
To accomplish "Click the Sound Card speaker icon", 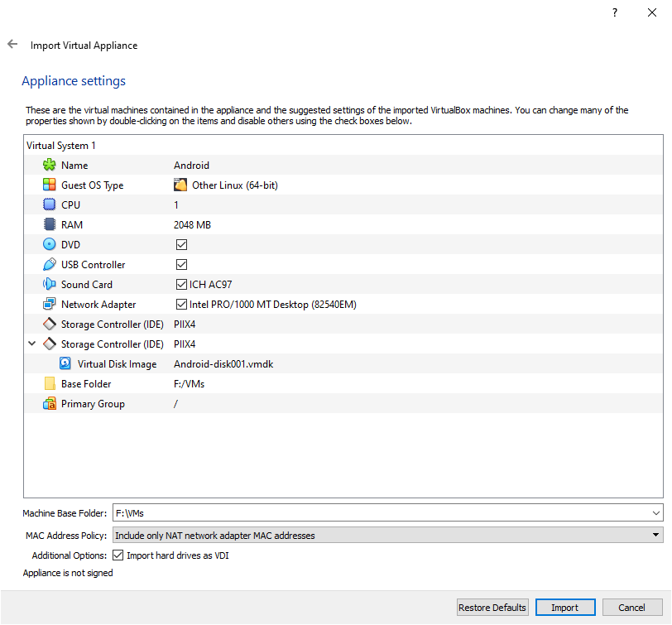I will [x=50, y=284].
